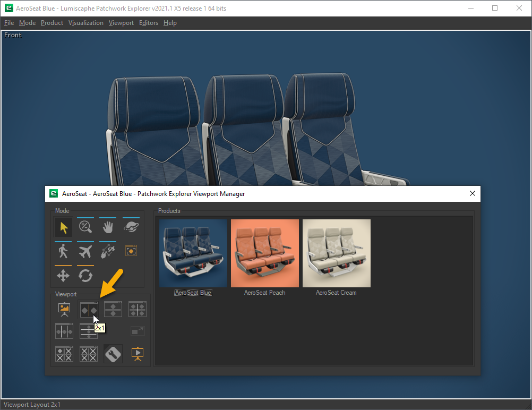The image size is (532, 410).
Task: Activate the zoom magnifier mode
Action: pos(85,227)
